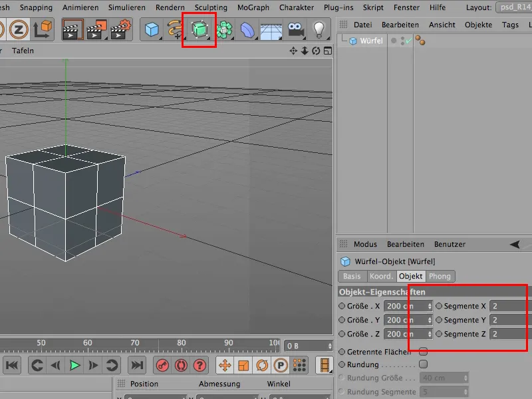Toggle autokeying red button
Viewport: 532px width, 399px height.
(x=181, y=365)
